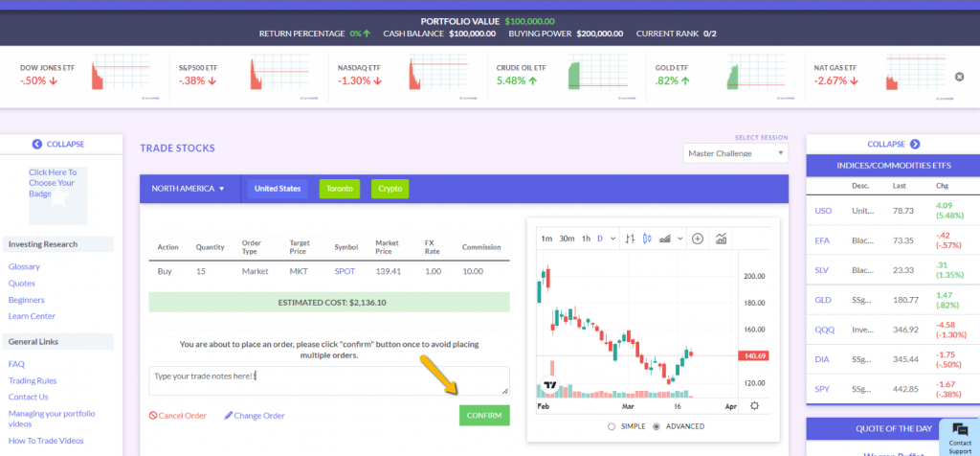
Task: Click the SPOT symbol link in order table
Action: 345,271
